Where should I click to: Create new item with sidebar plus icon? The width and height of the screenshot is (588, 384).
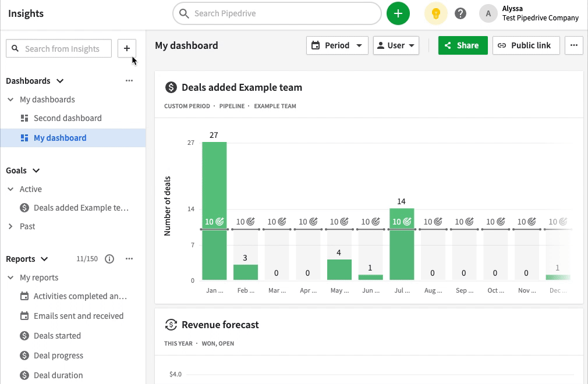(126, 48)
